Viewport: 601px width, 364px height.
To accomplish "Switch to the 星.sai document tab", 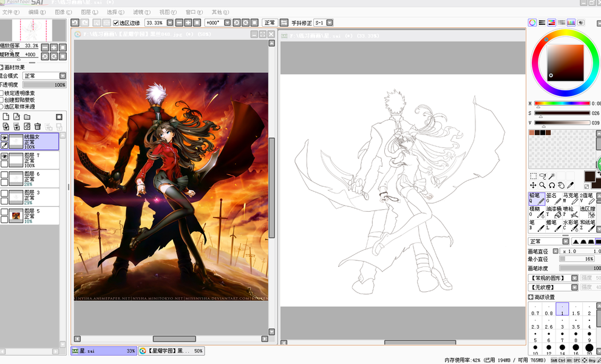I will pos(104,351).
